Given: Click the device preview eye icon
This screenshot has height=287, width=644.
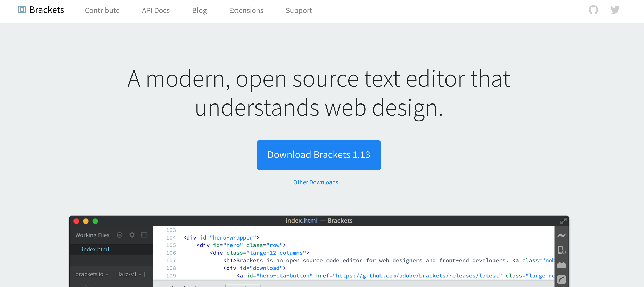Looking at the screenshot, I should point(561,250).
